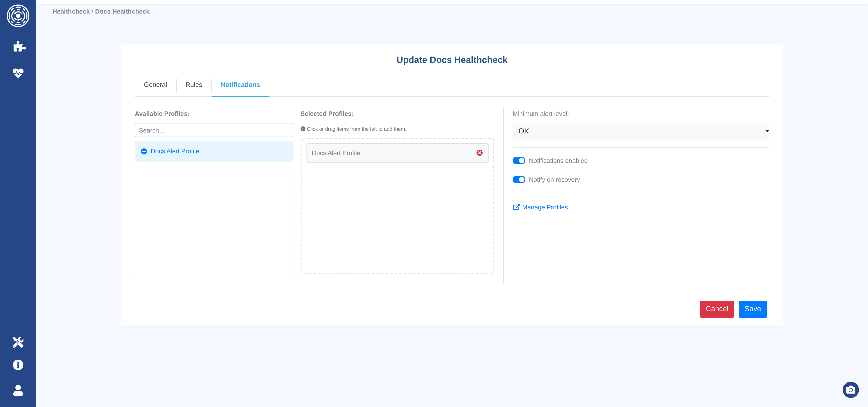The width and height of the screenshot is (868, 407).
Task: Switch to the Rules tab
Action: 194,85
